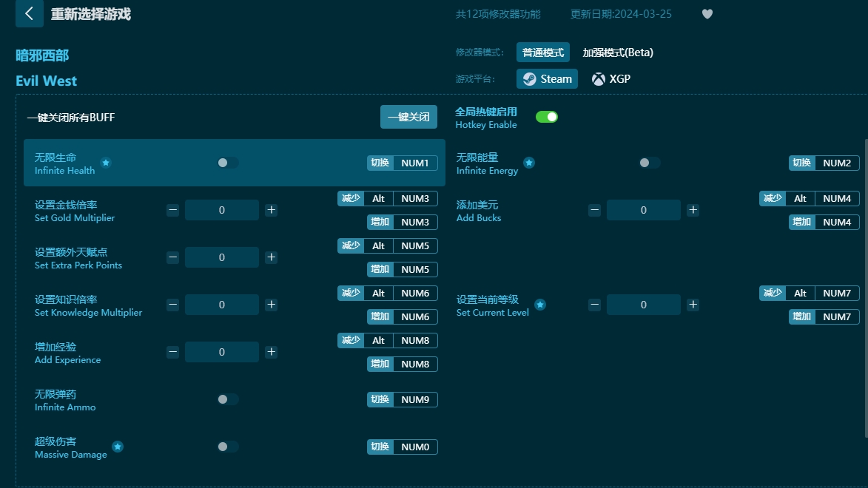This screenshot has height=488, width=868.
Task: Click the star icon beside Massive Damage
Action: click(x=118, y=447)
